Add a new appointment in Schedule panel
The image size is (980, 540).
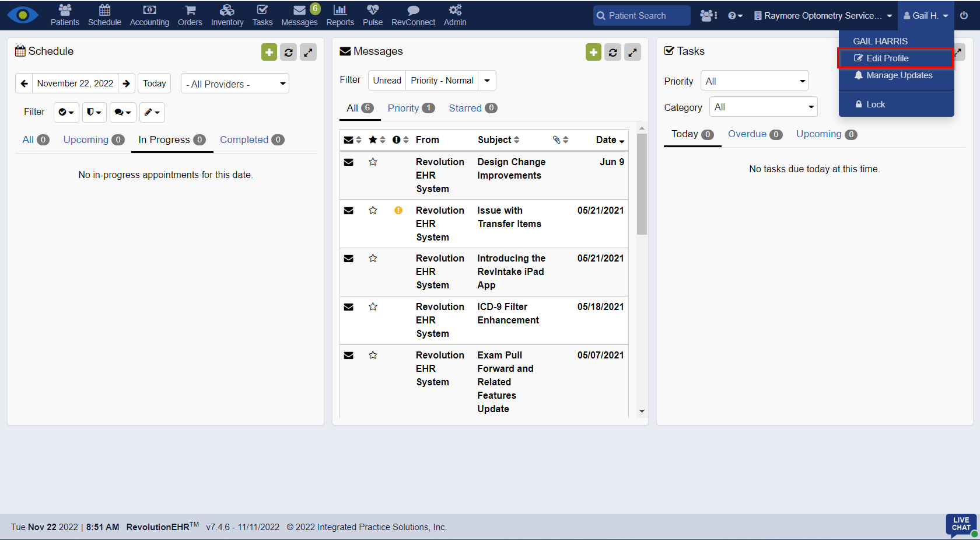point(269,52)
